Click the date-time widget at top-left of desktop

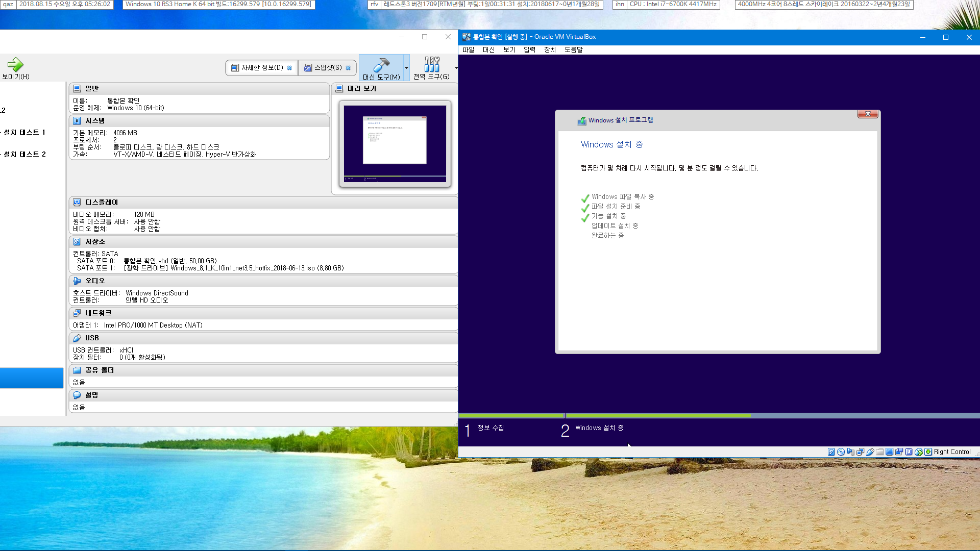click(65, 4)
